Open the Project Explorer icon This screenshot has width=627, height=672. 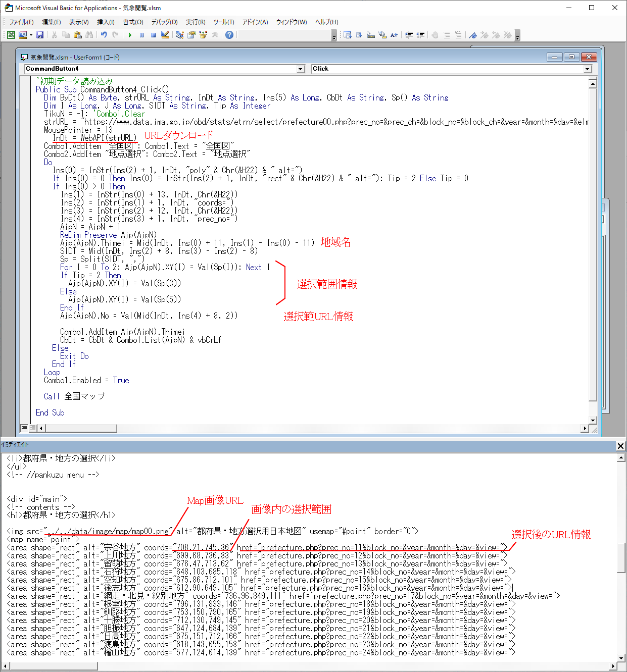[x=179, y=35]
